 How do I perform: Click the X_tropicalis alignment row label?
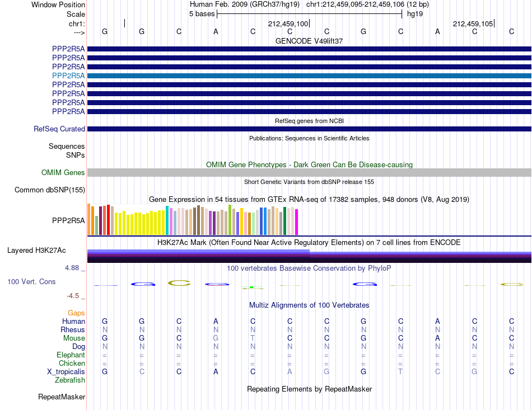click(66, 372)
